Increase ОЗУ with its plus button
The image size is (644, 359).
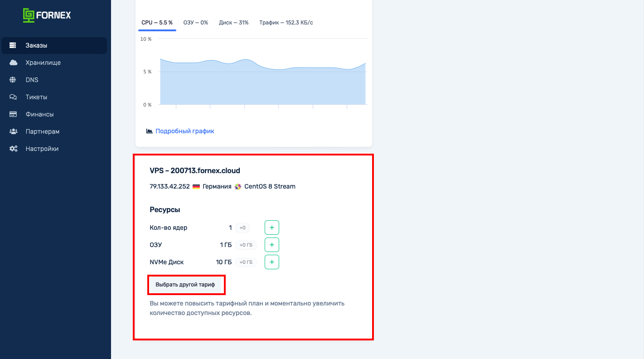(x=272, y=245)
